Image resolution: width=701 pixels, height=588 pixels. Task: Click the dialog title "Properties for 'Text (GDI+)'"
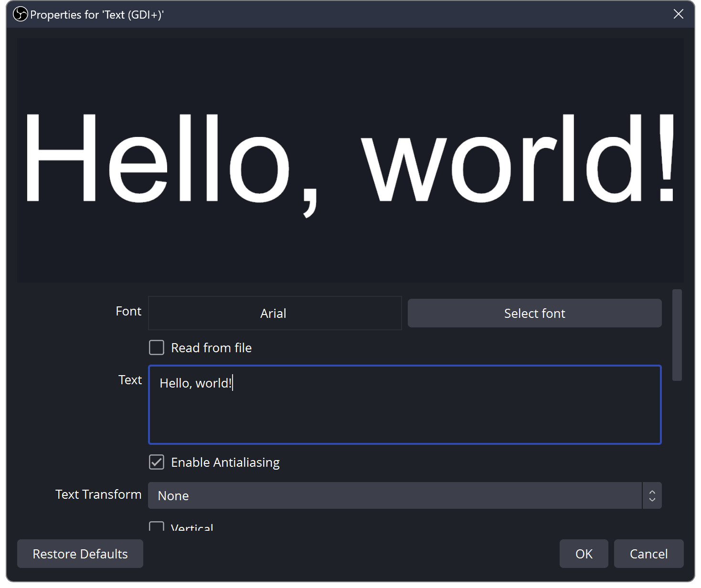pos(97,15)
